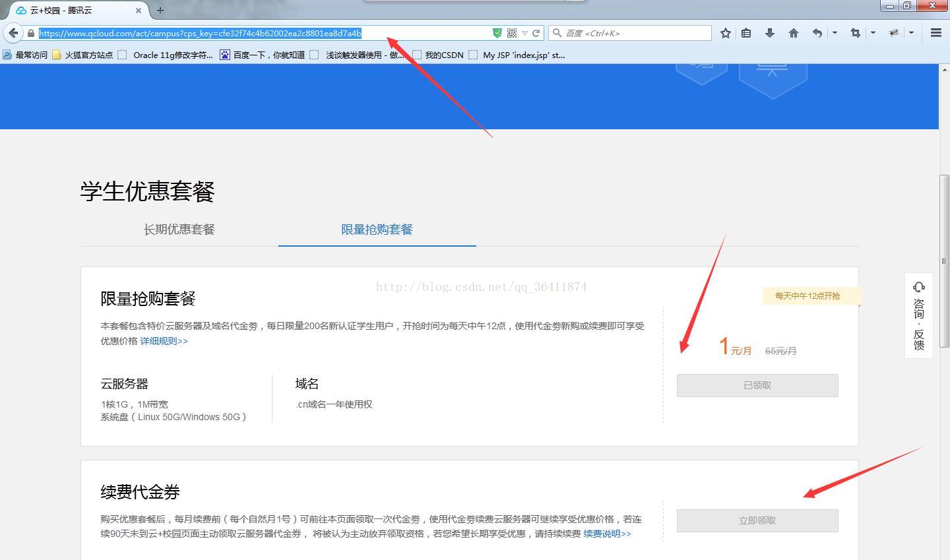950x560 pixels.
Task: Open the 咨询·反馈 side widget
Action: [919, 315]
